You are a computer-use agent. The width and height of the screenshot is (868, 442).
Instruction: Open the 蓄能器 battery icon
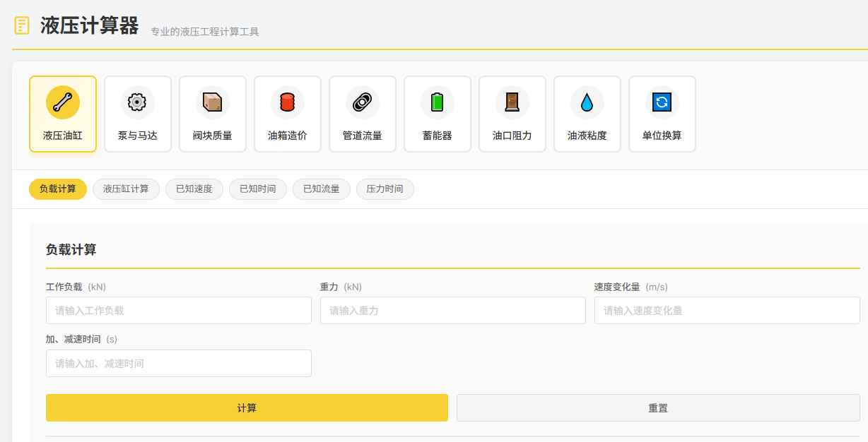click(x=438, y=102)
